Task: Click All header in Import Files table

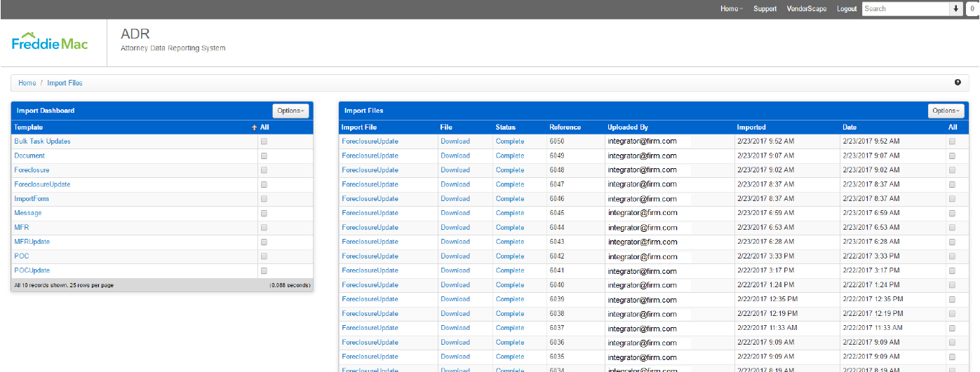Action: pos(952,128)
